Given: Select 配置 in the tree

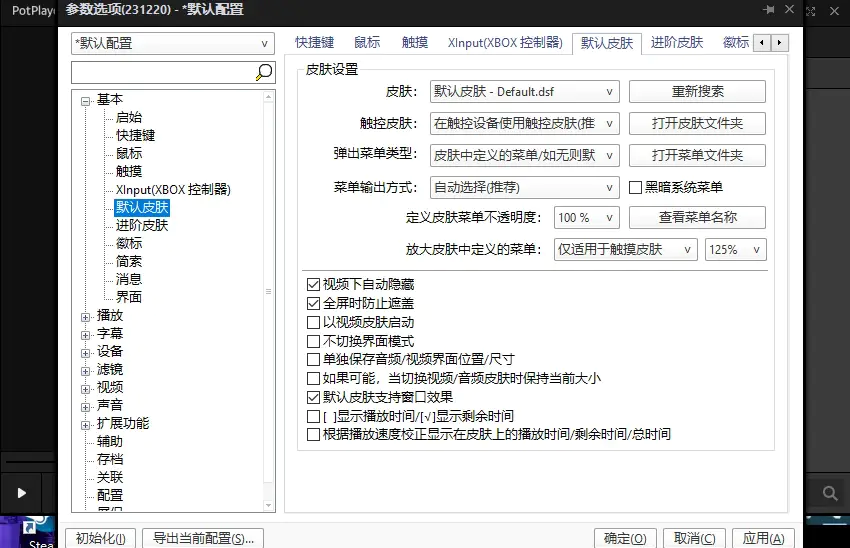Looking at the screenshot, I should click(x=110, y=495).
